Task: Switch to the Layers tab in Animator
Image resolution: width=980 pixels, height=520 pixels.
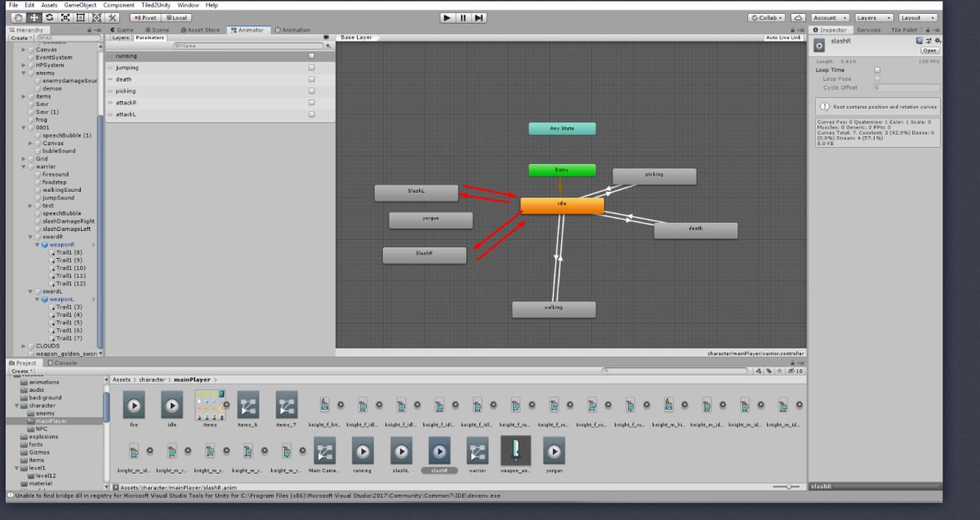Action: pyautogui.click(x=121, y=38)
